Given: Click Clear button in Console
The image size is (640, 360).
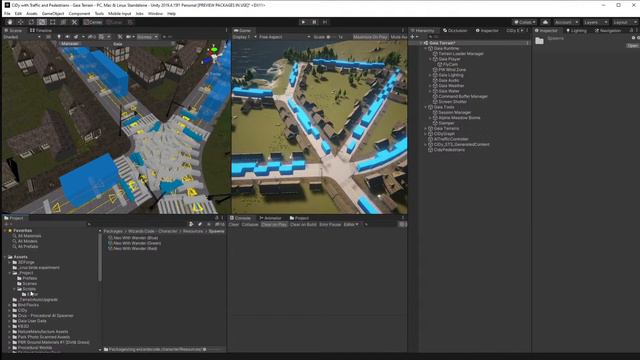Looking at the screenshot, I should [234, 224].
